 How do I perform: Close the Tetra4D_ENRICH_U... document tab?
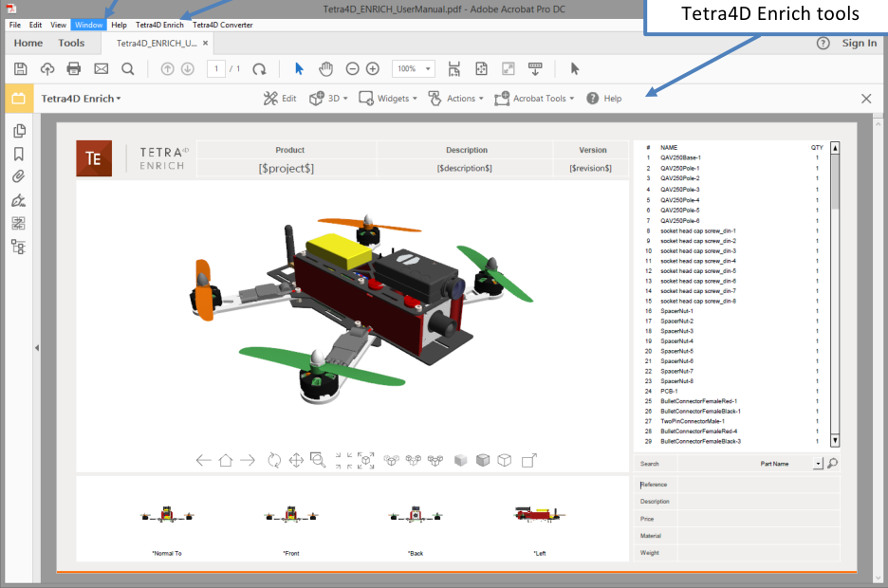tap(206, 43)
